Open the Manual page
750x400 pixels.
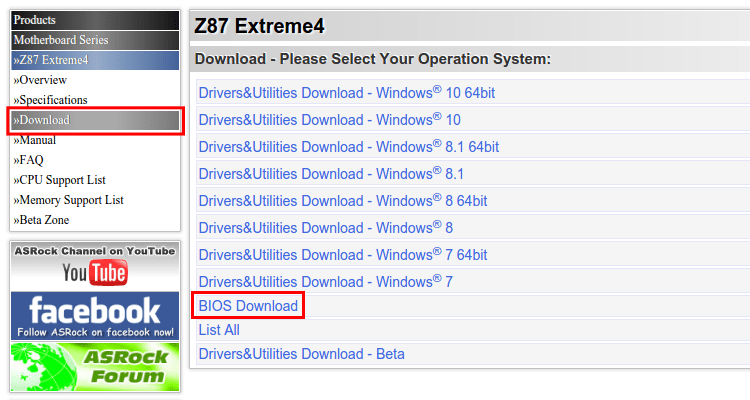(x=34, y=140)
